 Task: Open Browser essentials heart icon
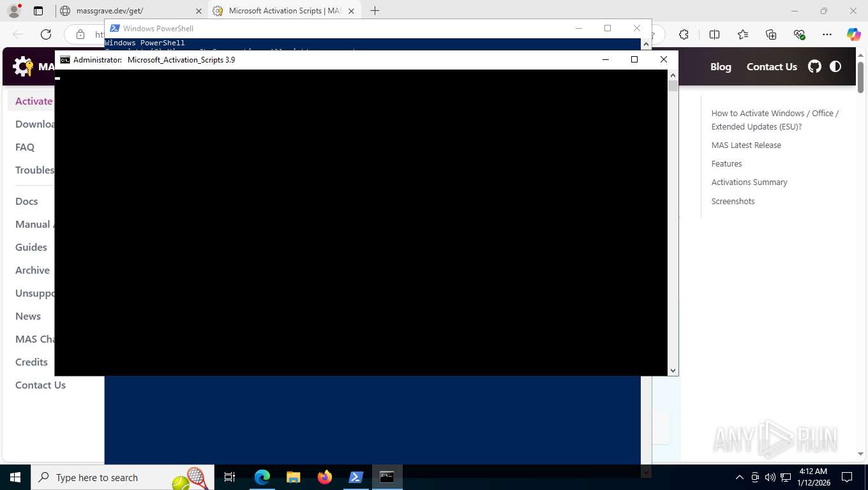point(799,34)
